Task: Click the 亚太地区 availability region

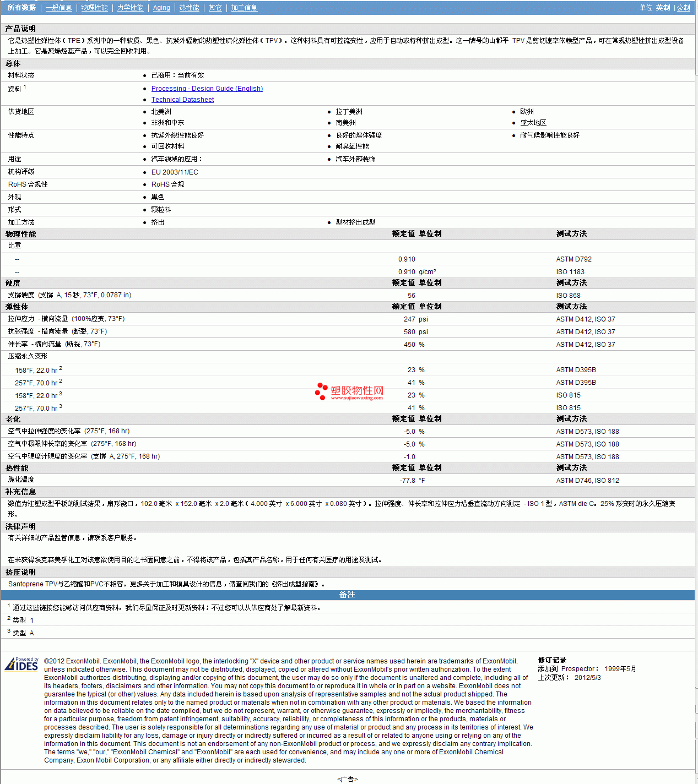Action: pos(533,123)
